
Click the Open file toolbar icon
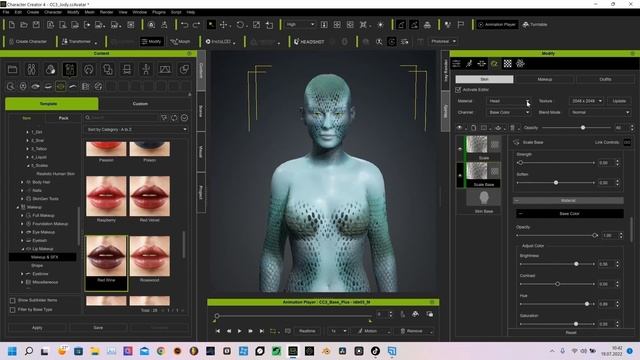tap(24, 25)
